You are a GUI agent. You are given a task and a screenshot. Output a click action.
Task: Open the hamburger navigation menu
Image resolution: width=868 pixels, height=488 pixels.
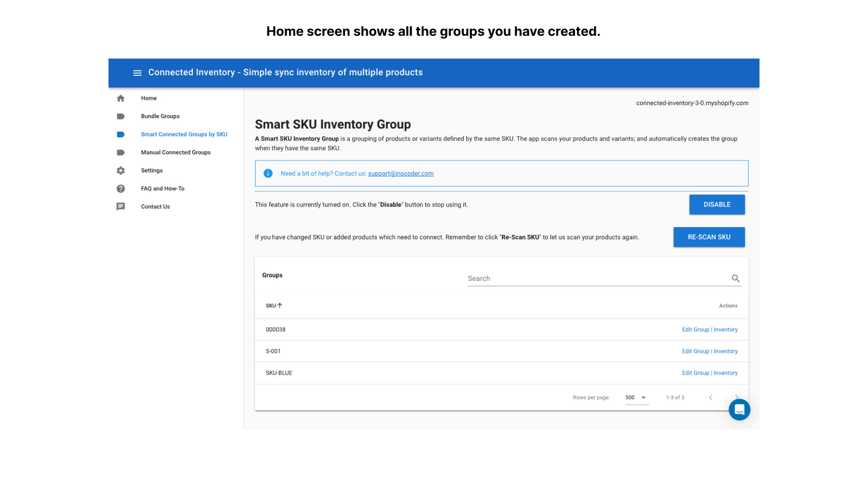coord(137,72)
